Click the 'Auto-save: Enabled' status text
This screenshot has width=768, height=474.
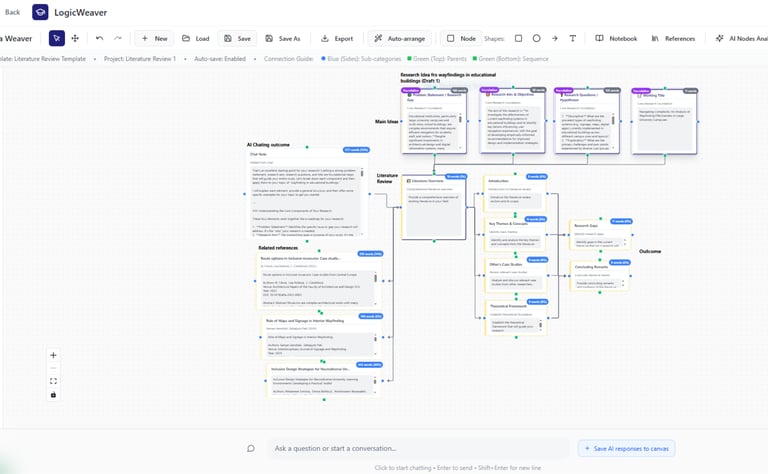click(220, 59)
